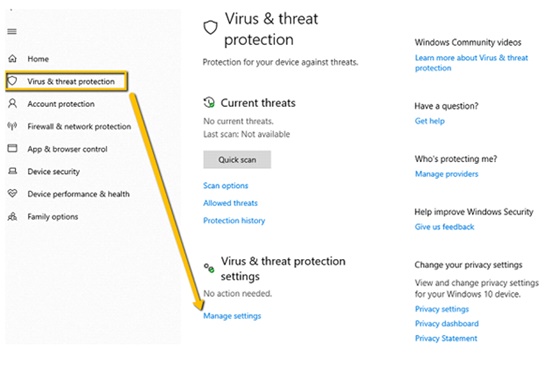Select Firewall & network protection in sidebar
Screen dimensions: 550x365
click(x=79, y=126)
